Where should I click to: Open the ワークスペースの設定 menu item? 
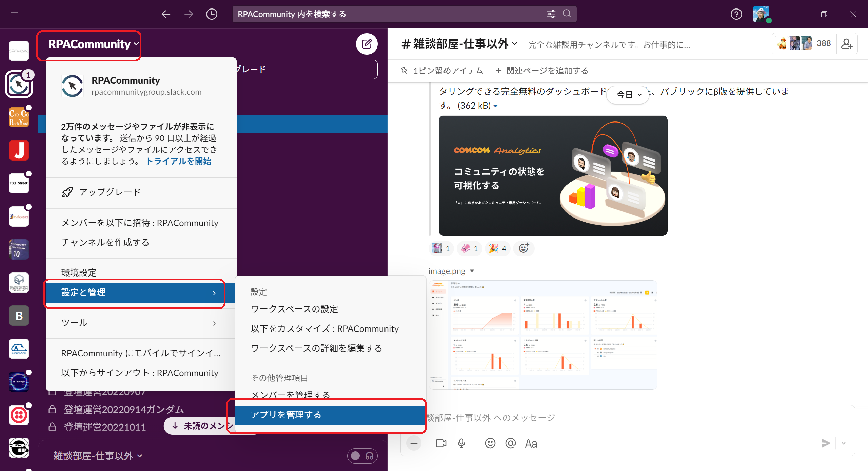(294, 309)
